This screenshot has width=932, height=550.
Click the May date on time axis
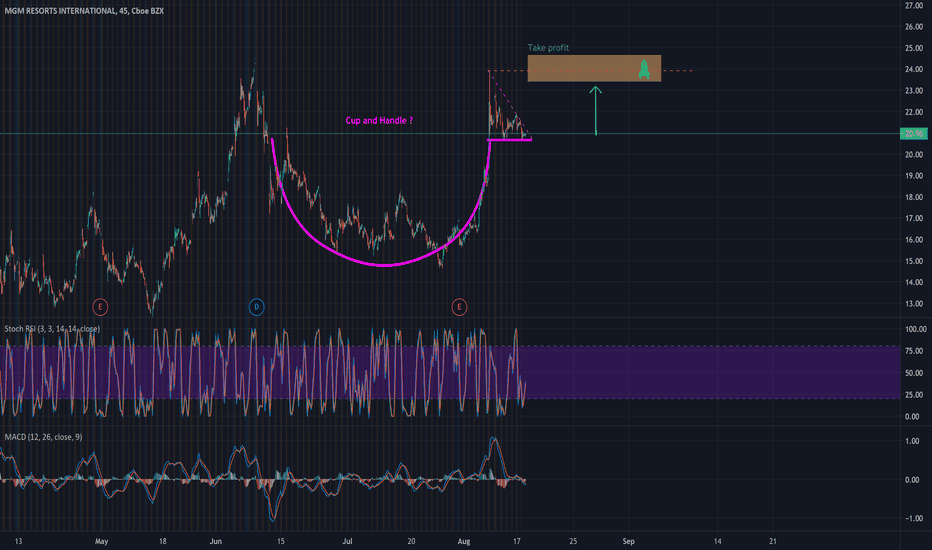[102, 542]
